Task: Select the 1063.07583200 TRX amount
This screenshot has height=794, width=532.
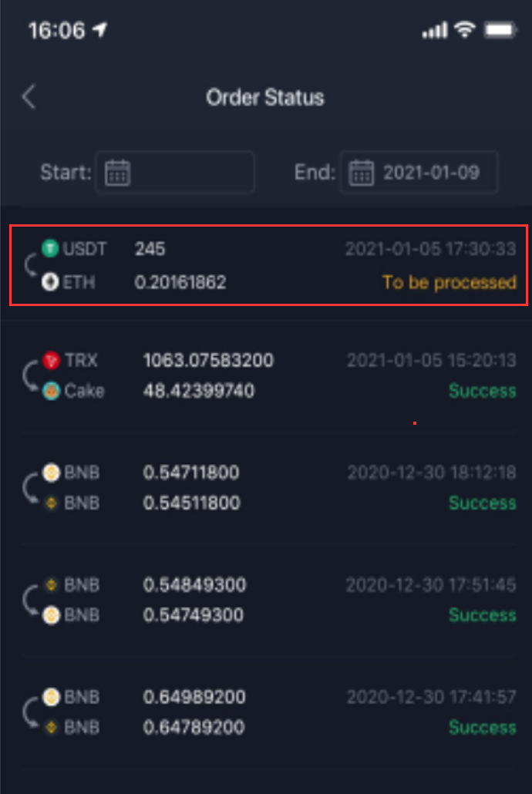Action: pos(208,360)
